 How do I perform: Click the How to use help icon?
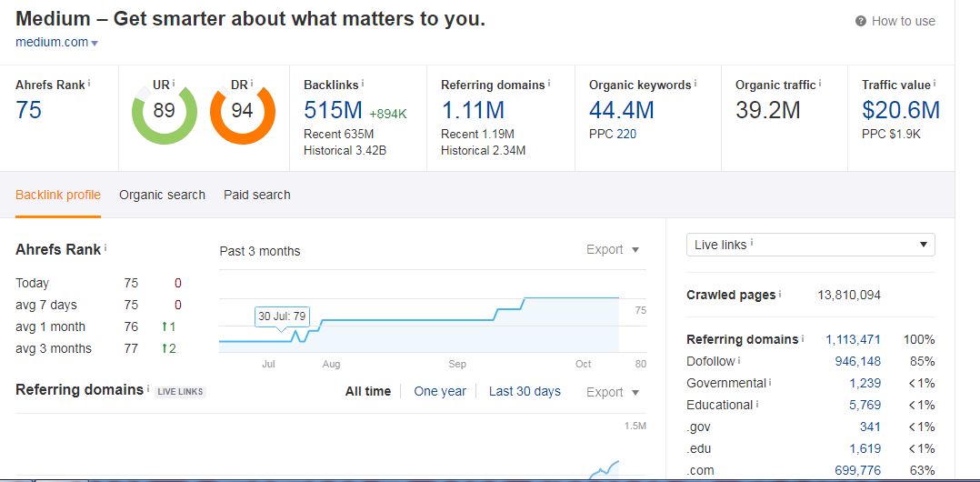click(x=861, y=22)
